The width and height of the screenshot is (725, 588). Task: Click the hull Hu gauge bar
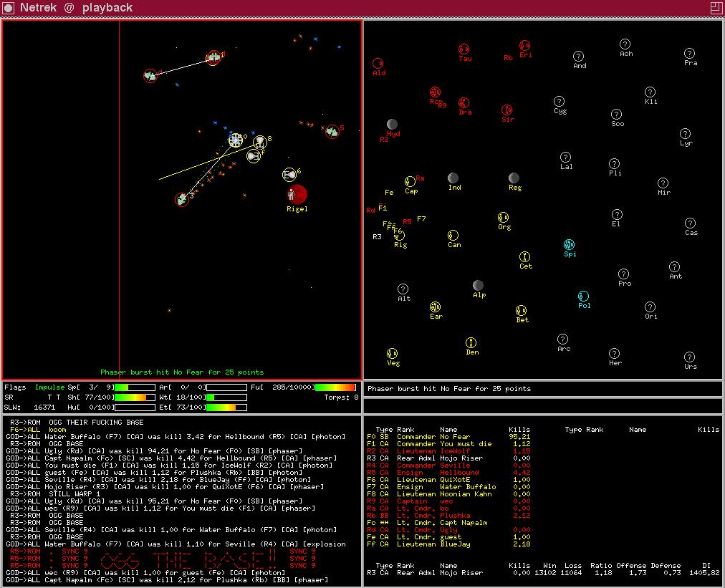135,408
